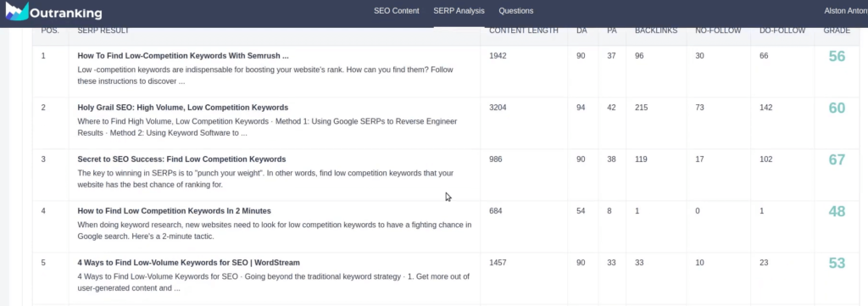This screenshot has height=306, width=868.
Task: Click the PA column header
Action: click(x=612, y=31)
